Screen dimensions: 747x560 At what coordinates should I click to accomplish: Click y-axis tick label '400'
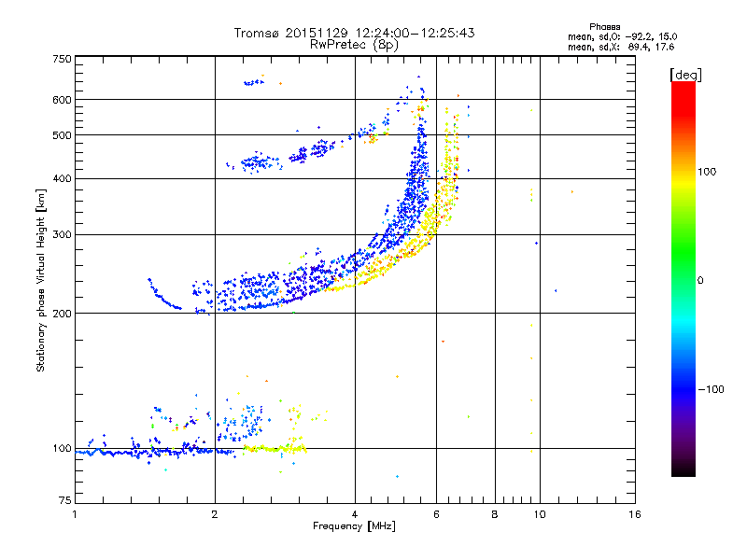coord(63,179)
